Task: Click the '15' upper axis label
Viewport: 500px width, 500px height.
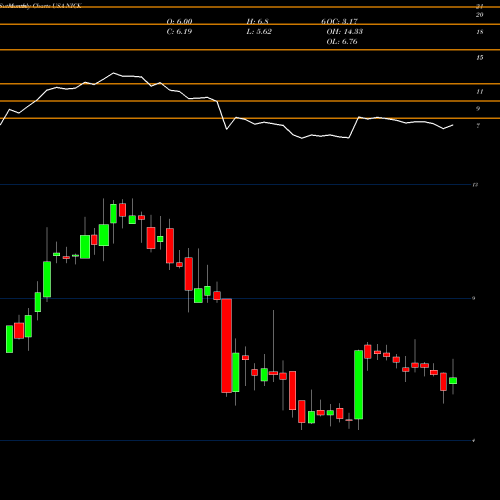Action: click(480, 58)
